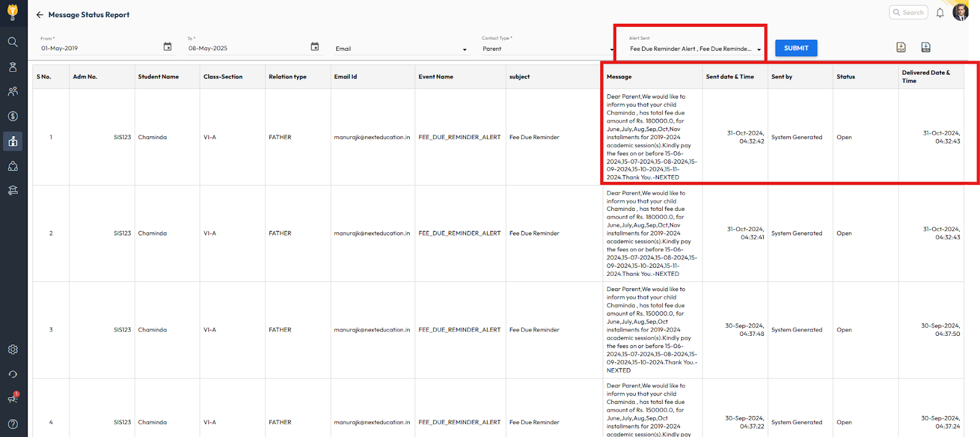The height and width of the screenshot is (437, 980).
Task: Open the announcements megaphone icon
Action: click(x=13, y=399)
